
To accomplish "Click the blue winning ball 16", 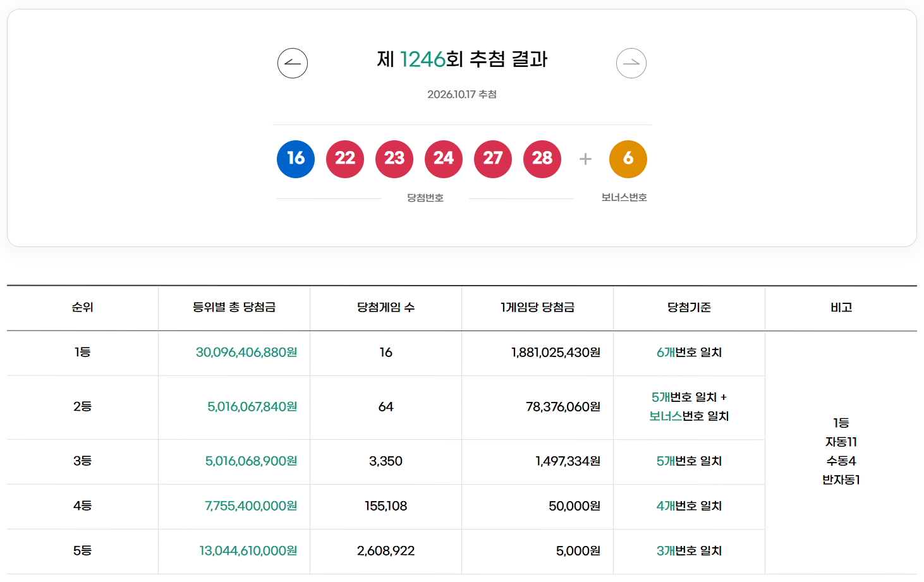I will coord(296,159).
